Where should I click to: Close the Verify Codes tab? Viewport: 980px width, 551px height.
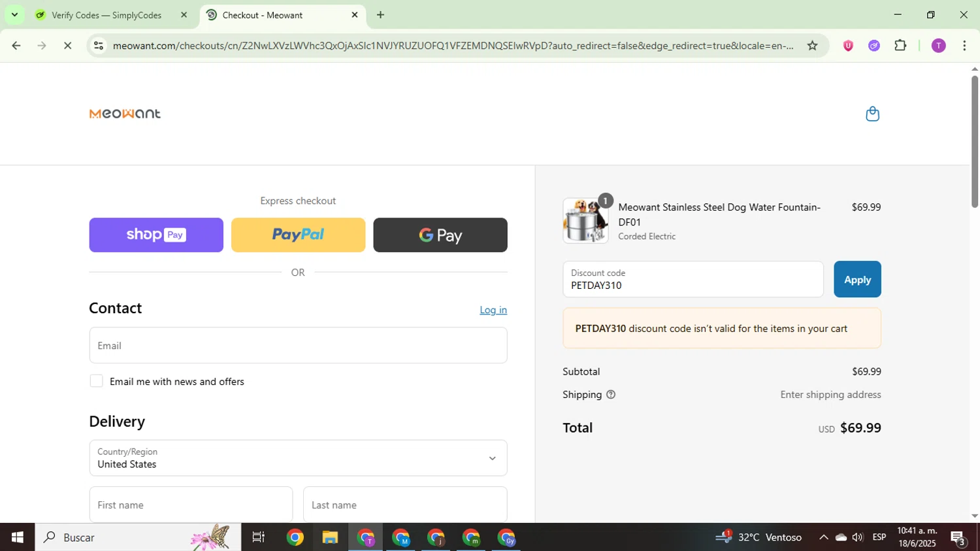coord(184,14)
